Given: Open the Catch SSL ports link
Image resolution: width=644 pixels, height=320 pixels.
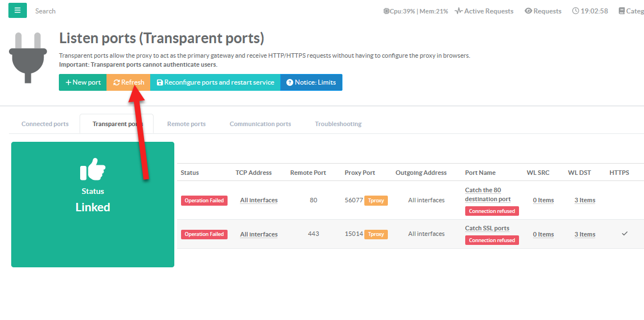Looking at the screenshot, I should [x=487, y=229].
